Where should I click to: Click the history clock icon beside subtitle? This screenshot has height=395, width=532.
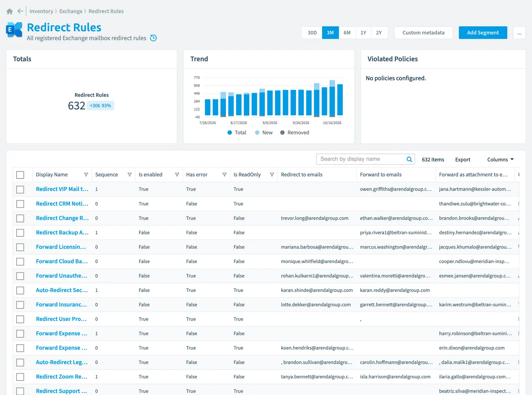153,38
